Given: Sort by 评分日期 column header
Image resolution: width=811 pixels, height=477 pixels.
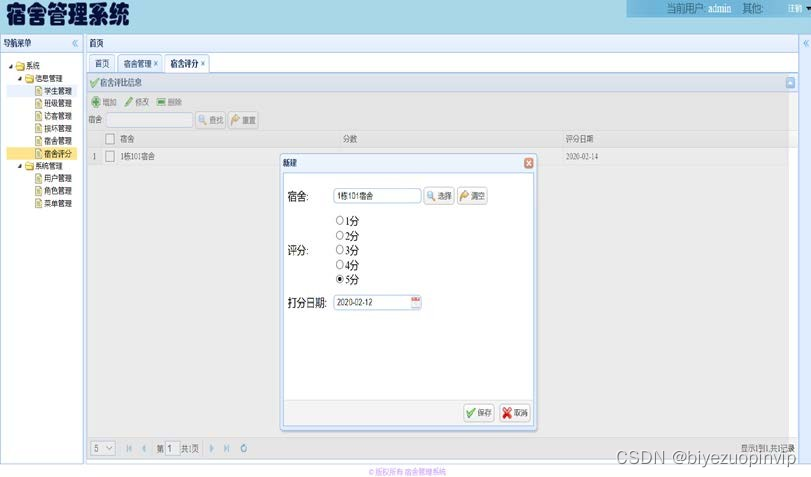Looking at the screenshot, I should pos(579,139).
